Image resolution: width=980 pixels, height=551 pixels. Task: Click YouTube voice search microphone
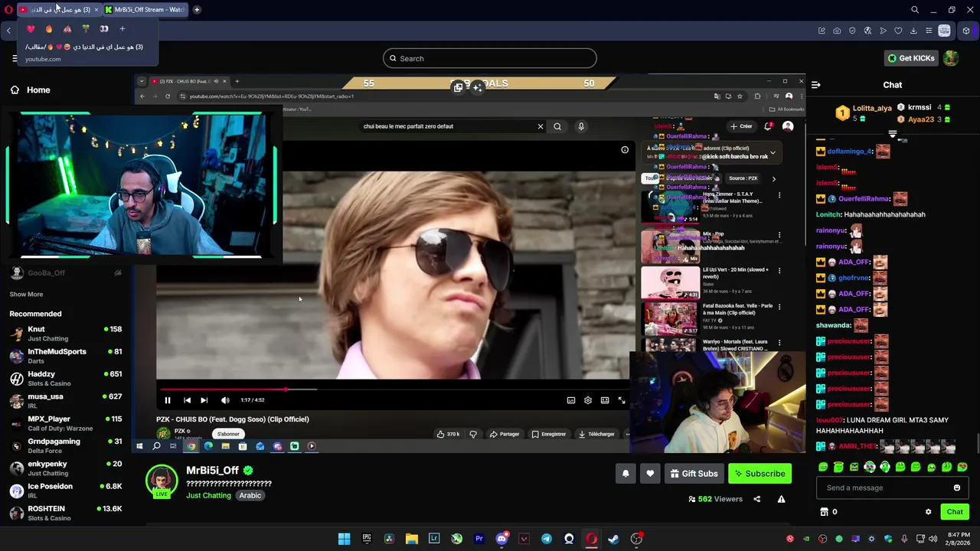click(581, 126)
